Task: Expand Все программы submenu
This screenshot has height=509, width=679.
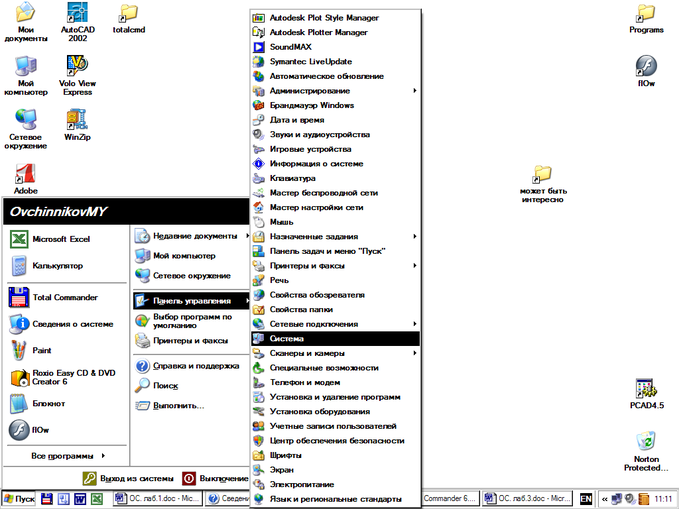Action: click(67, 456)
